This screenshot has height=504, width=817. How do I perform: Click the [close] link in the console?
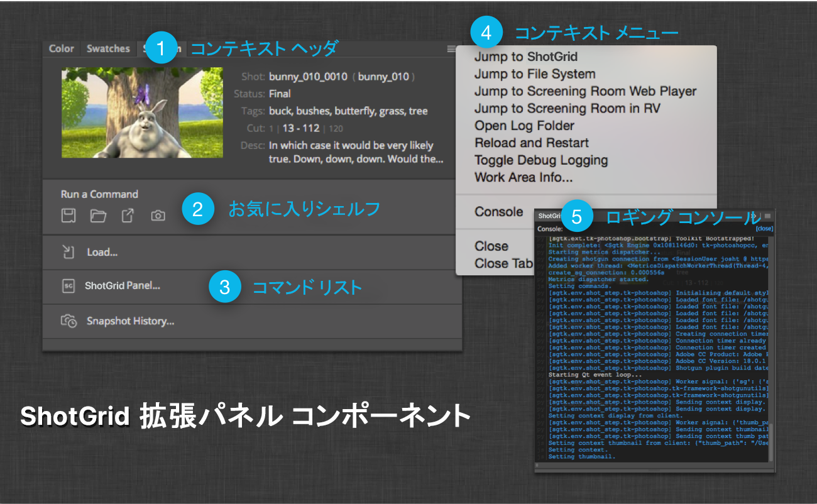(764, 229)
